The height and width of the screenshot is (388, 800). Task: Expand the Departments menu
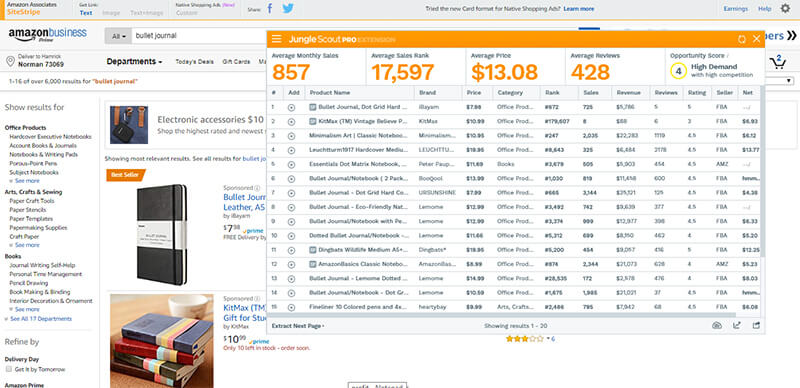pyautogui.click(x=134, y=62)
